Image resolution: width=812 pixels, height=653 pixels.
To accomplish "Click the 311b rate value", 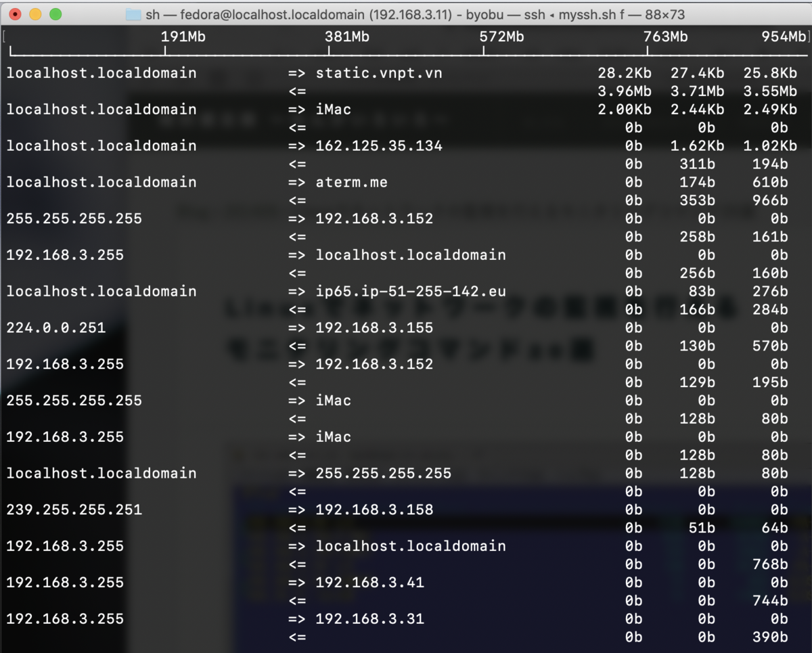I will [697, 164].
